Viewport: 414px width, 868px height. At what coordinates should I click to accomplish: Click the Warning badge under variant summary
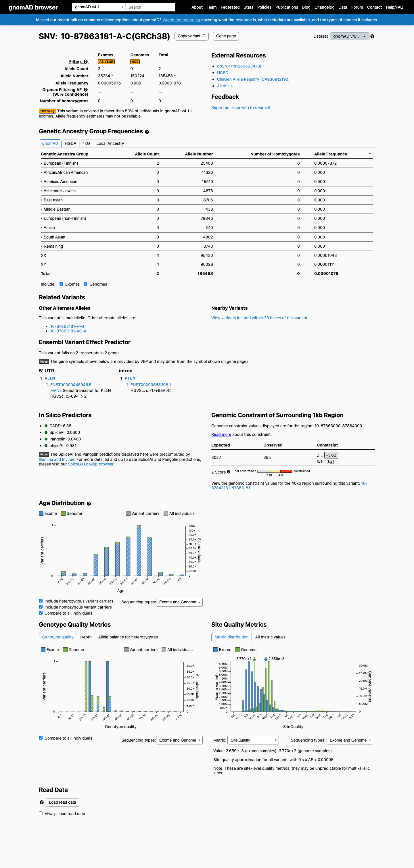(47, 111)
